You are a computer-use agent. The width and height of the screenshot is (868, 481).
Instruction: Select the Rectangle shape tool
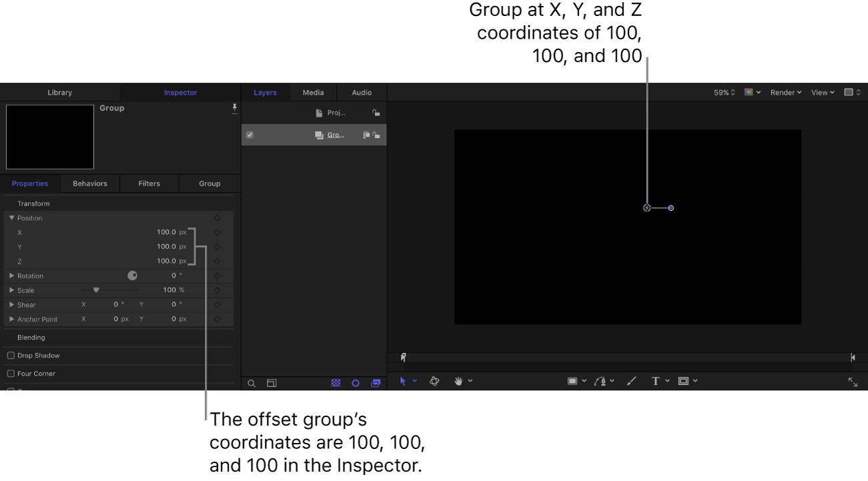click(572, 380)
